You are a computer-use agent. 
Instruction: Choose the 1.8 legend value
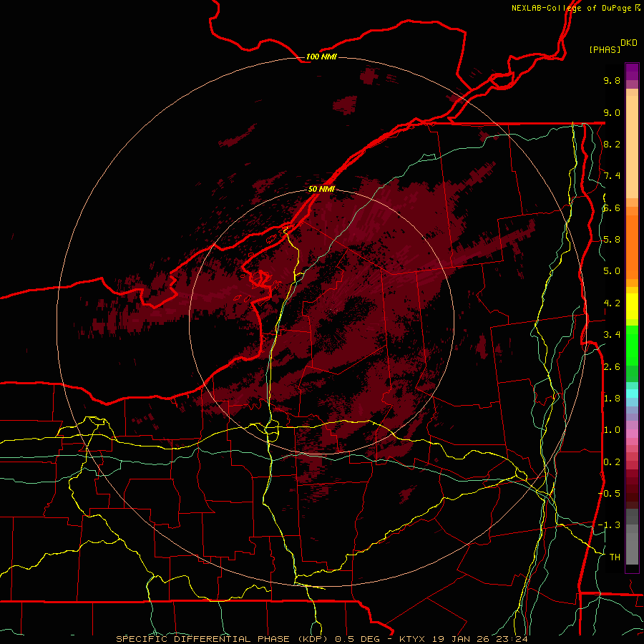tap(612, 399)
